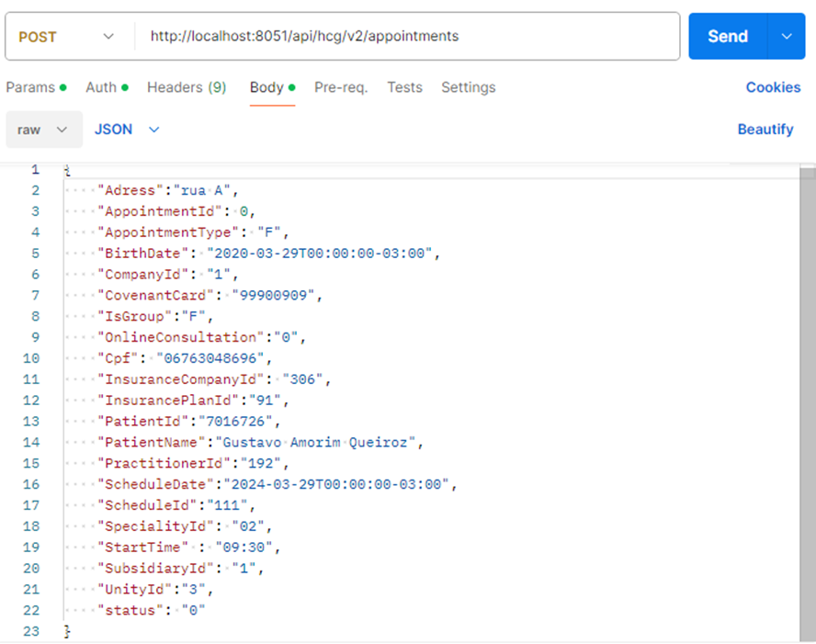This screenshot has width=816, height=644.
Task: Click the PatientName line in editor
Action: click(259, 442)
